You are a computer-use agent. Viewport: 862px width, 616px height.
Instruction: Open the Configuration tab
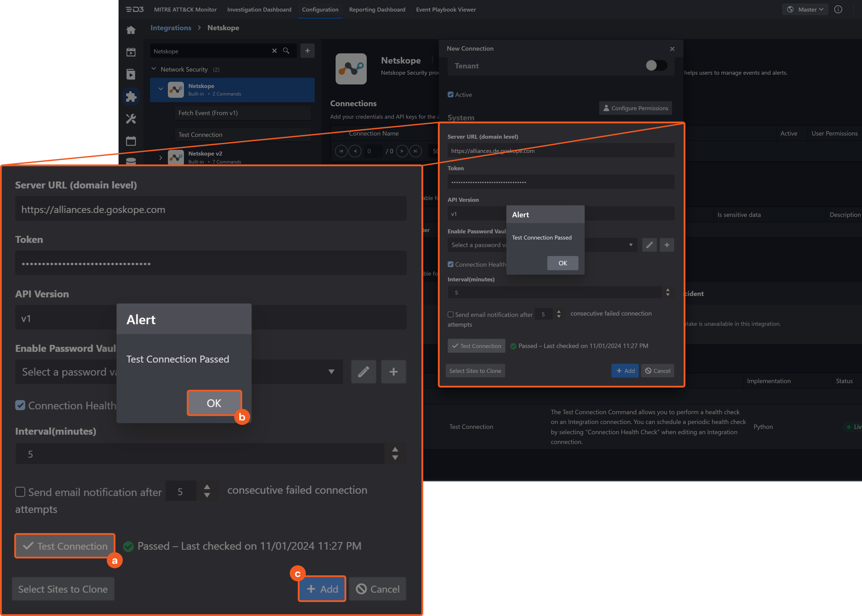[x=320, y=10]
